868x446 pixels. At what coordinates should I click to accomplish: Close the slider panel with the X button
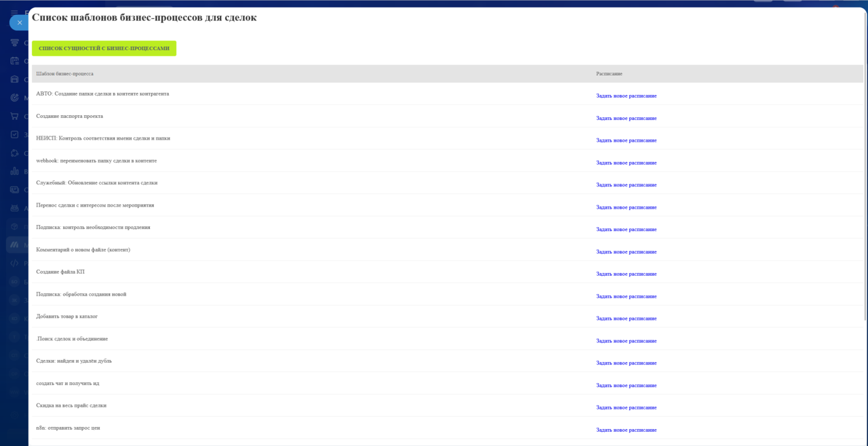[x=19, y=22]
